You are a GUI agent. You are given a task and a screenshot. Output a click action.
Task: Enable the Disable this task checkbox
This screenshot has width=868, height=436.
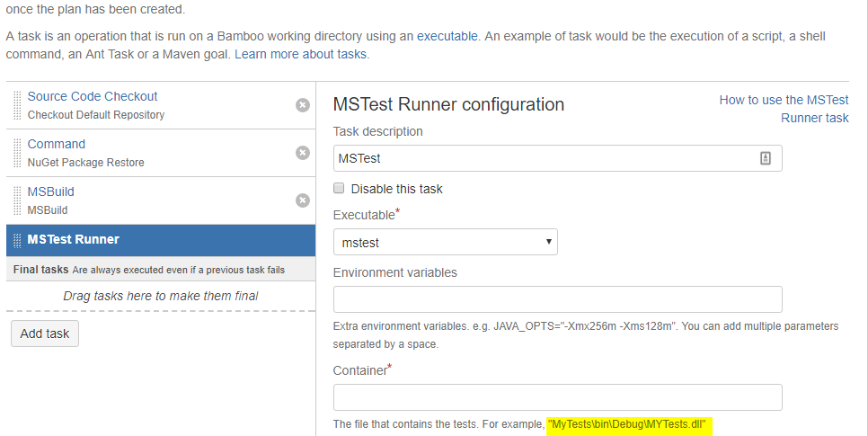pyautogui.click(x=339, y=189)
